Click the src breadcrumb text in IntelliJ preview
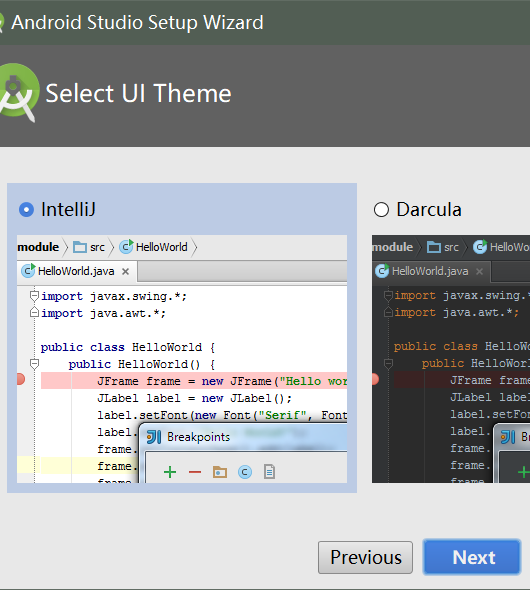This screenshot has height=590, width=530. pos(97,248)
